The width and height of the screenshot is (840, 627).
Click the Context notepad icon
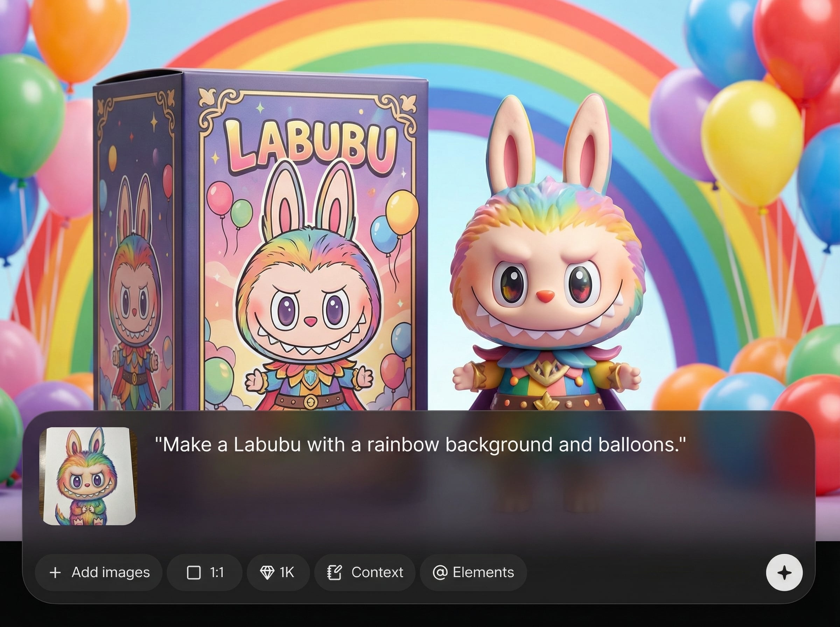click(x=335, y=572)
